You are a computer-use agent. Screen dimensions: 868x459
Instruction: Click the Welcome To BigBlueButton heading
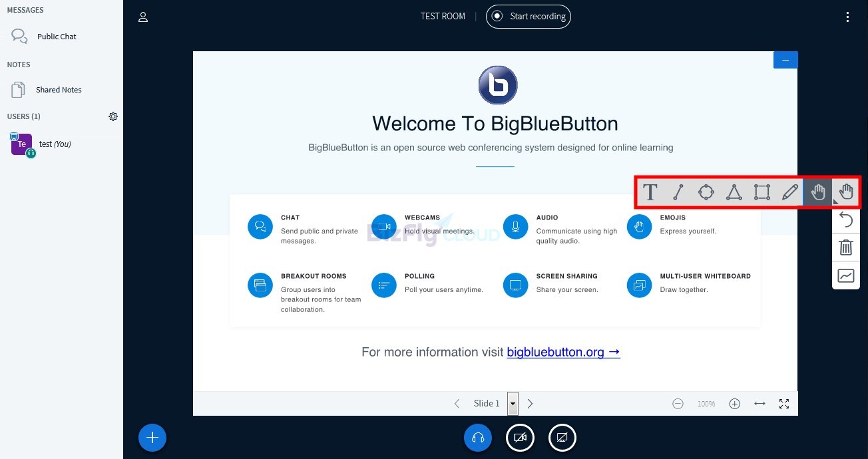click(495, 124)
